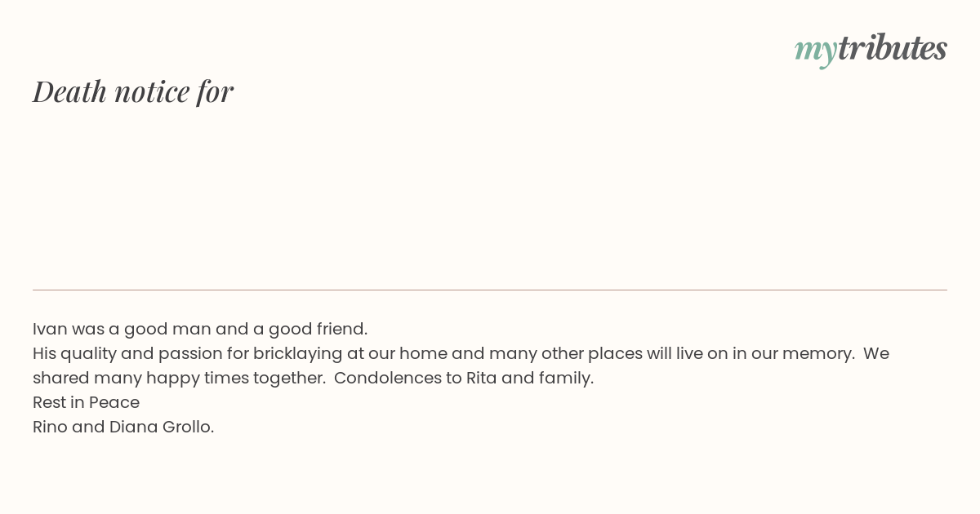980x514 pixels.
Task: Click the "Rino and Diana Grollo" signature
Action: [123, 427]
